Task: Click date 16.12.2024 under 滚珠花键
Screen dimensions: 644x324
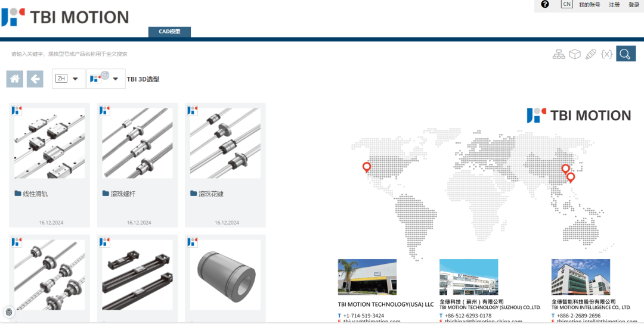Action: pos(227,223)
